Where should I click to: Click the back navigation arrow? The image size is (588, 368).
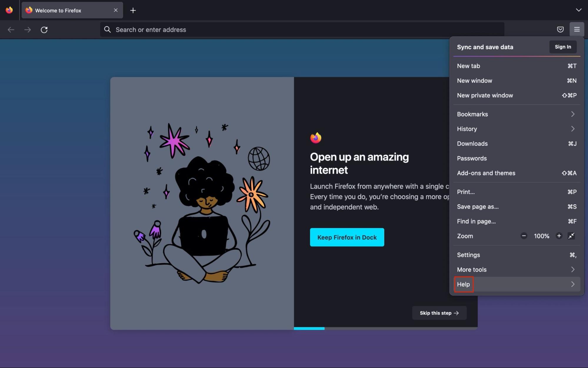point(11,30)
